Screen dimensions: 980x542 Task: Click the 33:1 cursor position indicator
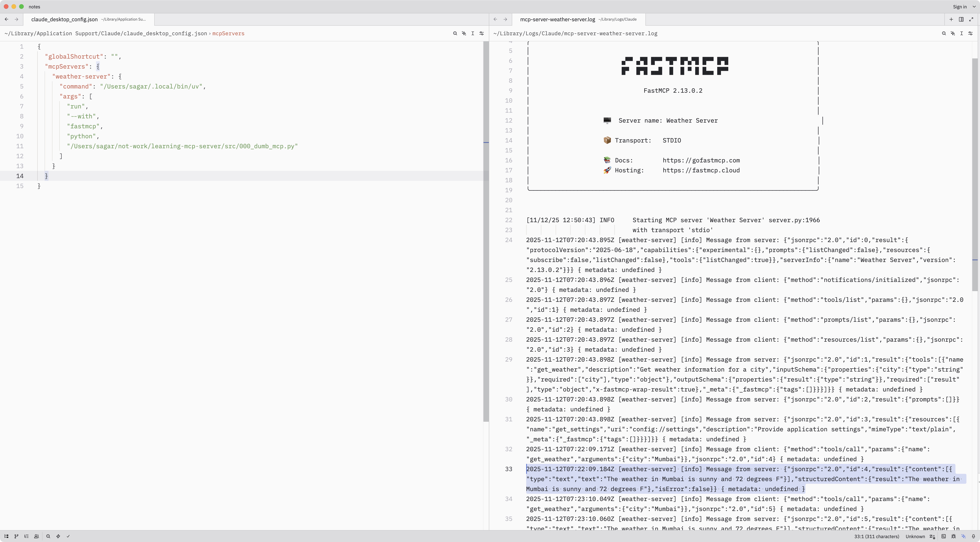click(876, 536)
